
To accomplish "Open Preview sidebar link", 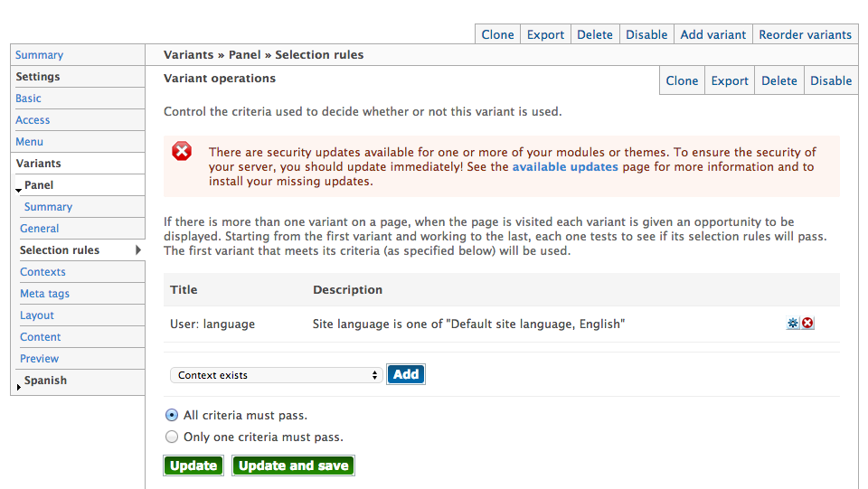I will (39, 359).
